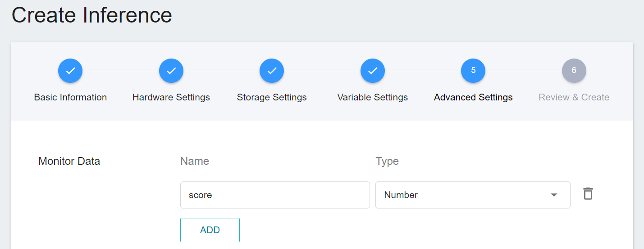This screenshot has height=249, width=644.
Task: Delete the score monitor data row
Action: 588,194
